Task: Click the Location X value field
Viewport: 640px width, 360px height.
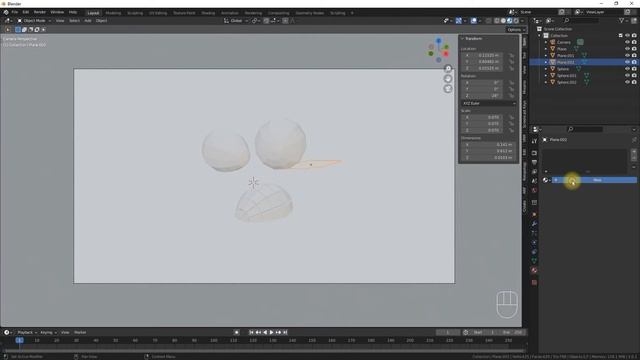Action: tap(482, 55)
